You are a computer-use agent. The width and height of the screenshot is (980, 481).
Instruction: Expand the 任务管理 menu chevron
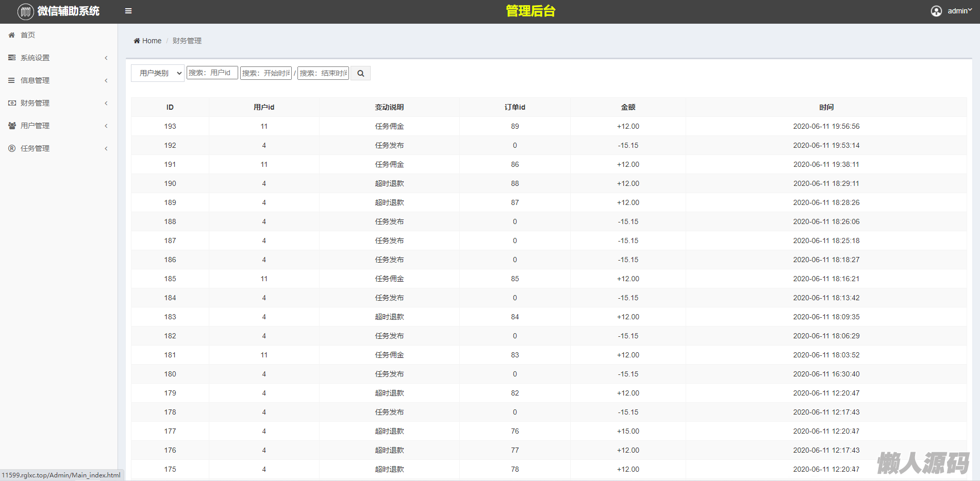click(x=106, y=148)
